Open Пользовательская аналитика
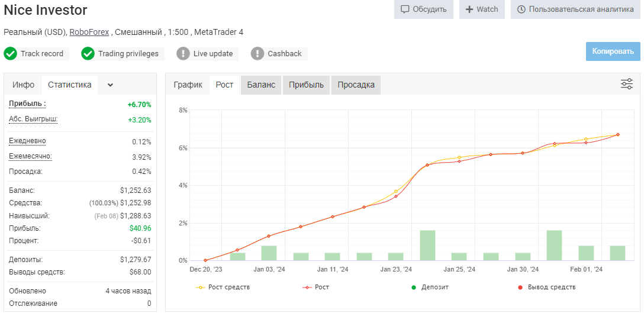This screenshot has width=644, height=323. pyautogui.click(x=575, y=9)
